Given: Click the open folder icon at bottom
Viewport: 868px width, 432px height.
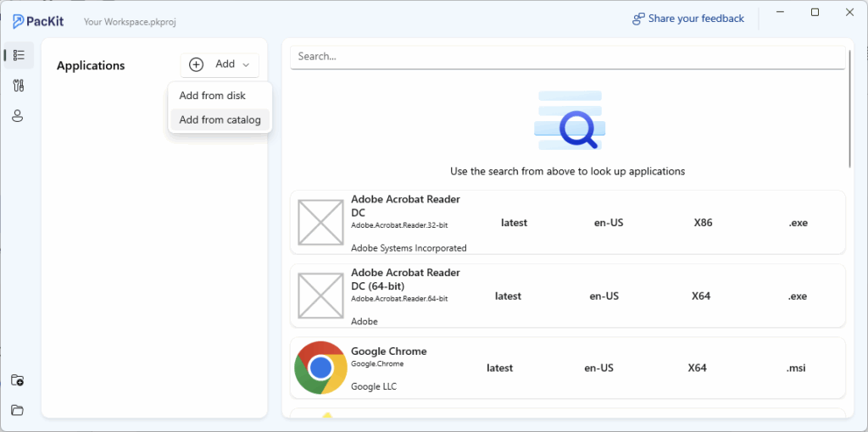Looking at the screenshot, I should pyautogui.click(x=18, y=411).
